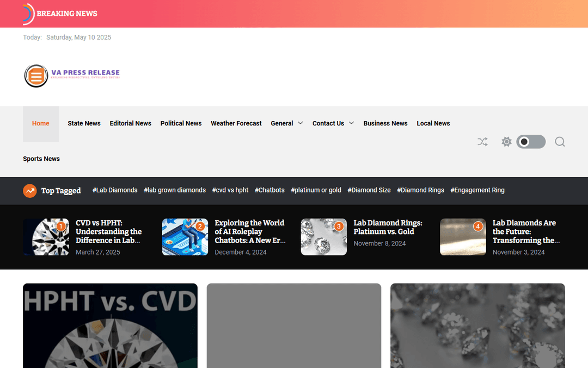Follow the #Lab Diamonds tag
The width and height of the screenshot is (588, 368).
click(x=115, y=190)
